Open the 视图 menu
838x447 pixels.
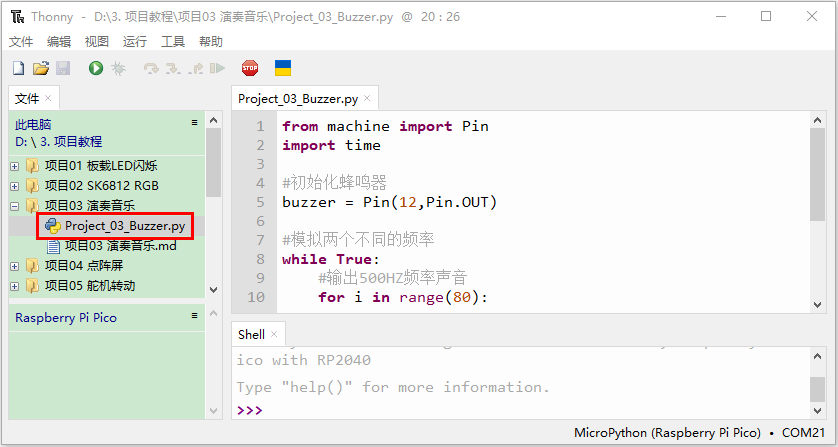pyautogui.click(x=97, y=41)
